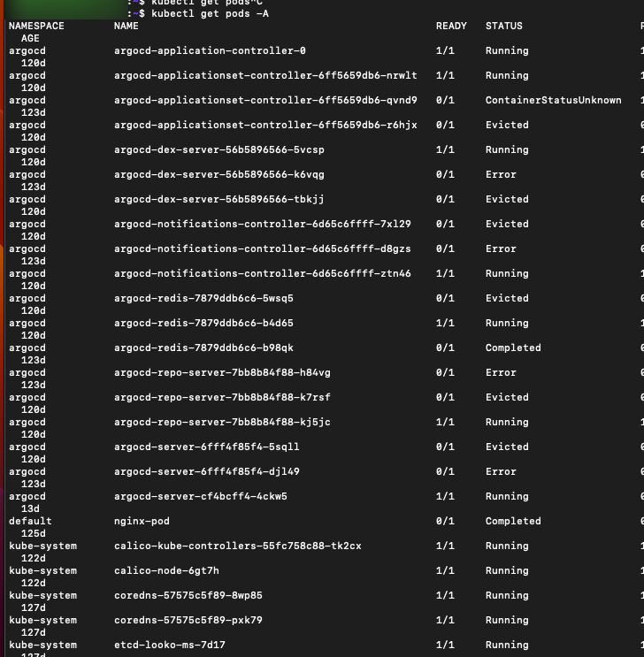
Task: Select the 'default' namespace text
Action: point(30,521)
